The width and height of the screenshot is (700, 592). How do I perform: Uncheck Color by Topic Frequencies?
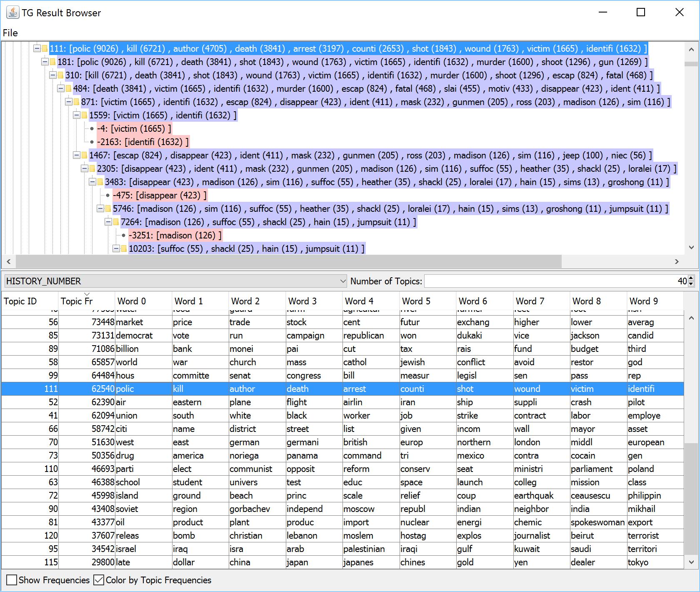click(99, 580)
